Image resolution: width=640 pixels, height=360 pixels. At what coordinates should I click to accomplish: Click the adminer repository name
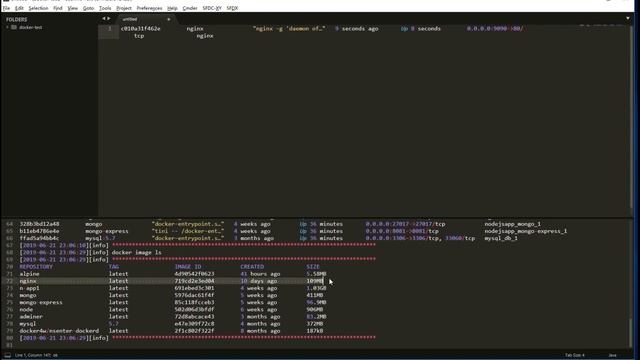[31, 317]
